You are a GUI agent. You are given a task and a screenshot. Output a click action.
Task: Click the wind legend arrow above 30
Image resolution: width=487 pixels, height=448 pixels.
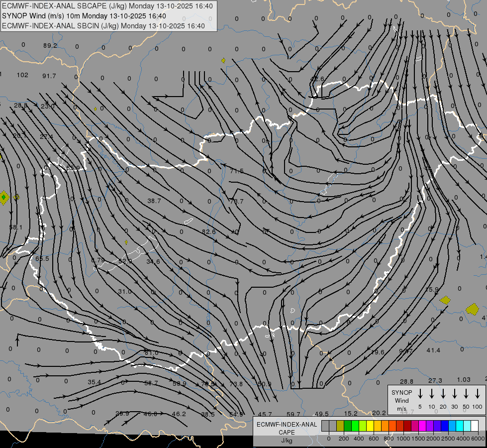pyautogui.click(x=454, y=394)
